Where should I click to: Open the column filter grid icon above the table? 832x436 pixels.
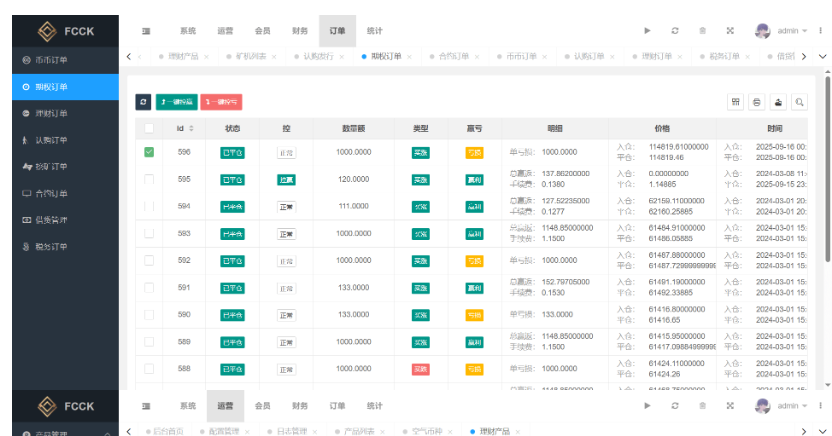point(735,102)
